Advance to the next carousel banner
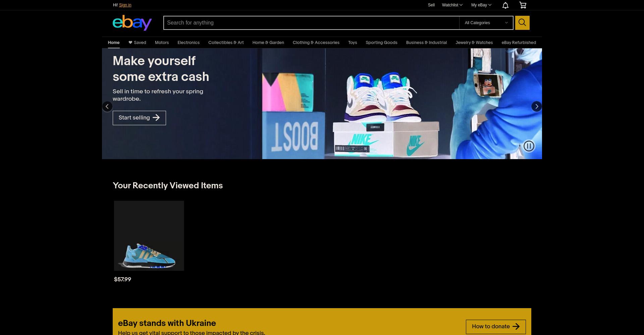This screenshot has width=644, height=335. pos(537,106)
